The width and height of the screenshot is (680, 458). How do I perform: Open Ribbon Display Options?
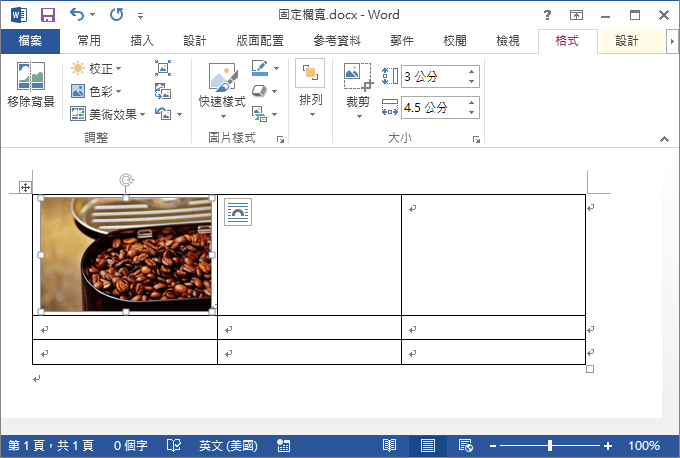[576, 16]
